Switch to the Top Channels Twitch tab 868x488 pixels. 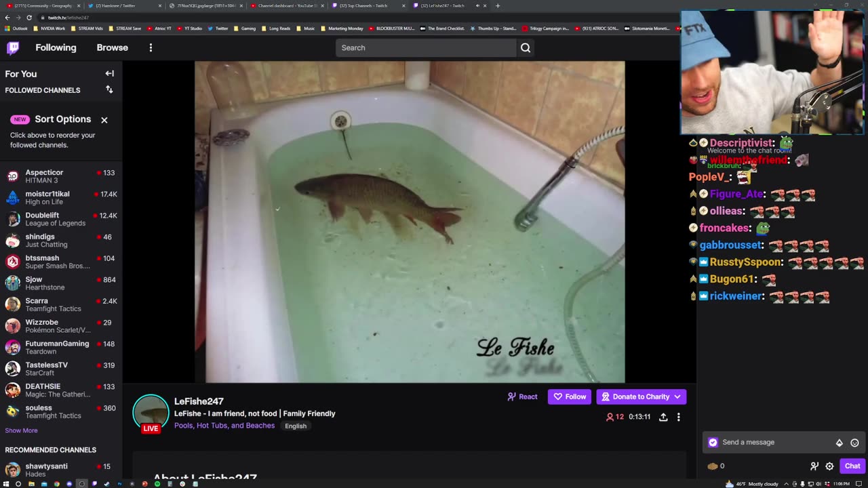tap(368, 5)
